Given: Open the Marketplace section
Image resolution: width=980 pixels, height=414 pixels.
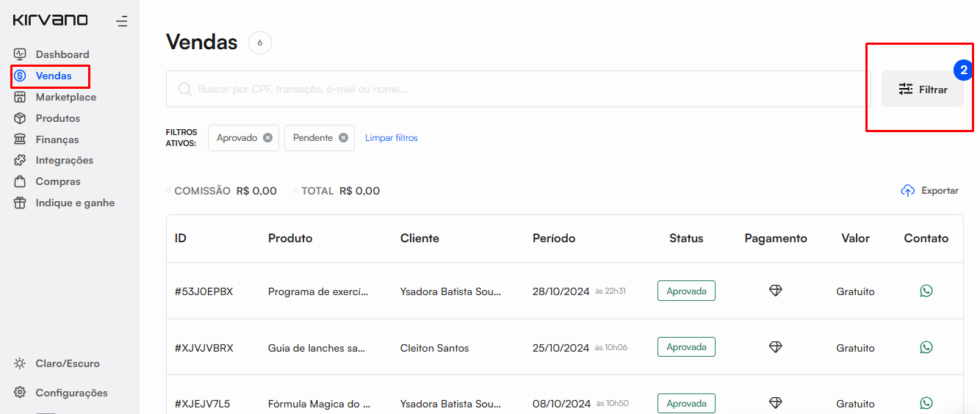Looking at the screenshot, I should pyautogui.click(x=65, y=97).
